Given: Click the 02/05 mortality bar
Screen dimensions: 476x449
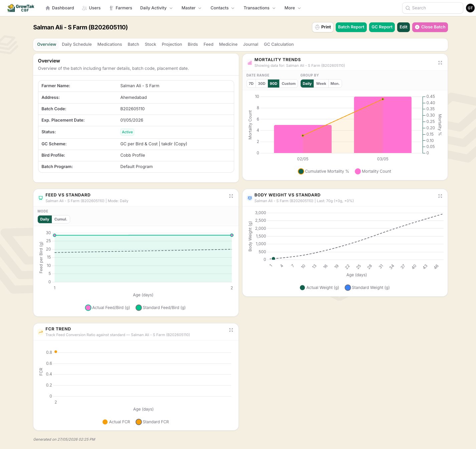Looking at the screenshot, I should point(303,139).
